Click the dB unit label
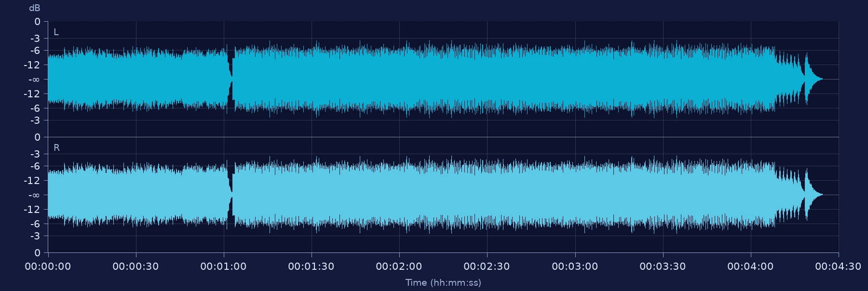The width and height of the screenshot is (868, 291). (35, 8)
